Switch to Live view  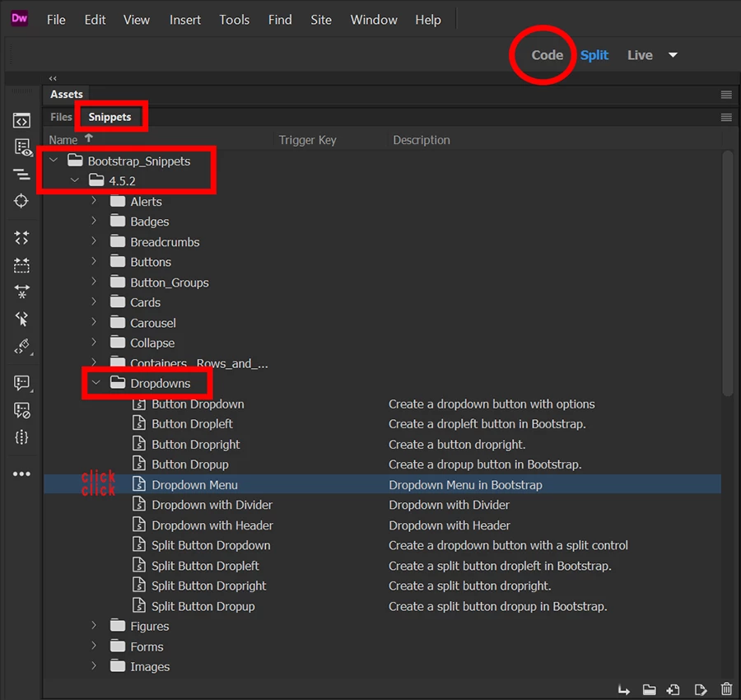(x=640, y=55)
